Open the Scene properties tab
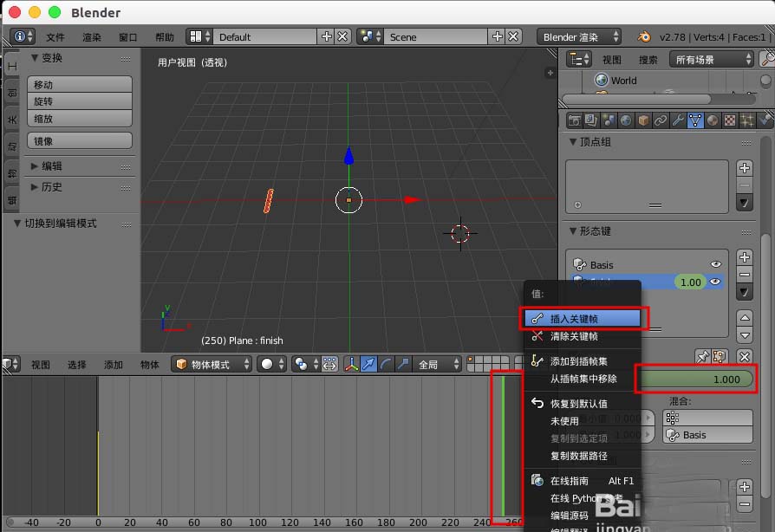The height and width of the screenshot is (532, 775). (609, 120)
